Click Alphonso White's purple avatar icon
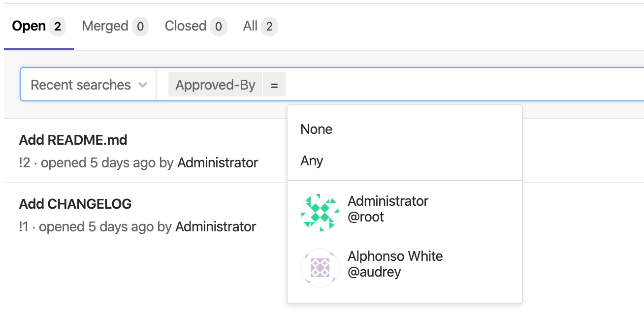This screenshot has width=644, height=316. click(x=320, y=267)
